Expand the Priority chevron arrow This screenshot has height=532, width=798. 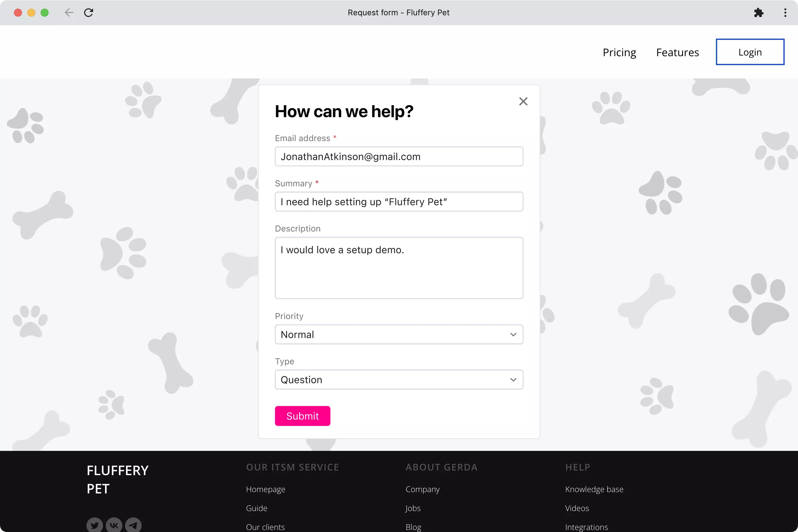513,334
